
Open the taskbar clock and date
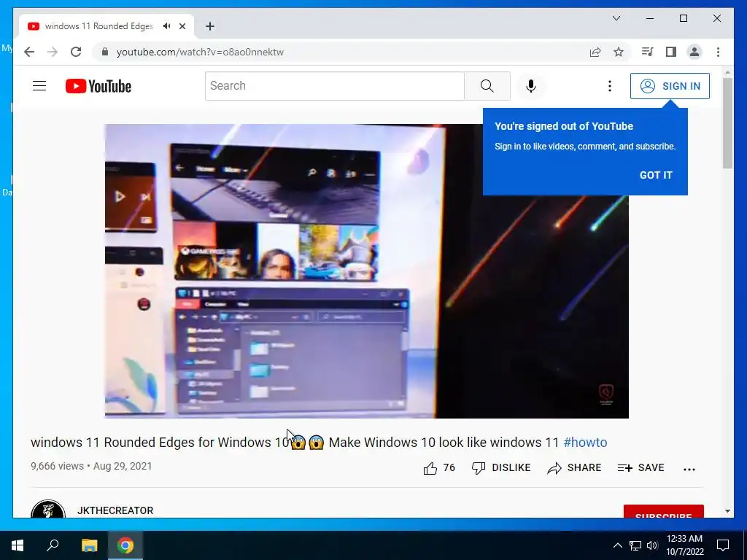coord(684,545)
